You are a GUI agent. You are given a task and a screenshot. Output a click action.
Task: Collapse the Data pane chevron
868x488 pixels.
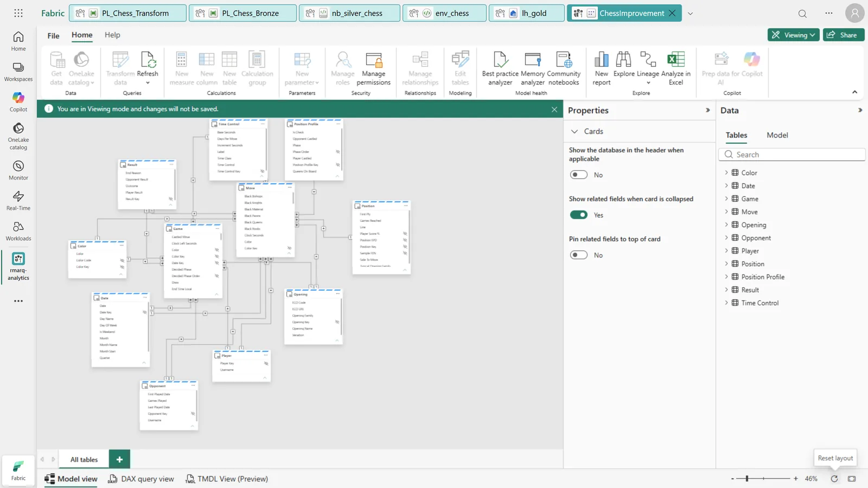860,110
